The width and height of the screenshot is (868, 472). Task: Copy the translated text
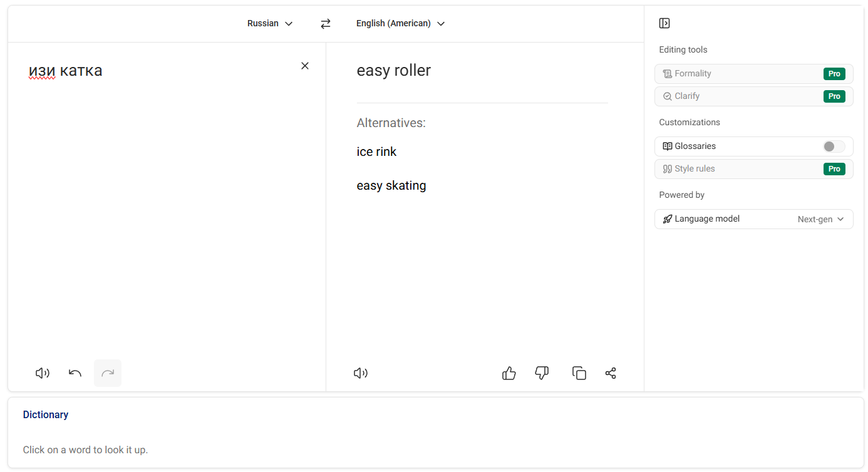pyautogui.click(x=579, y=373)
